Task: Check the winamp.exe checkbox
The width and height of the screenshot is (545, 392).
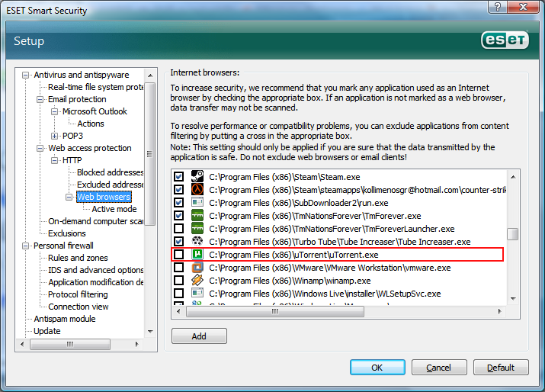Action: click(x=178, y=281)
